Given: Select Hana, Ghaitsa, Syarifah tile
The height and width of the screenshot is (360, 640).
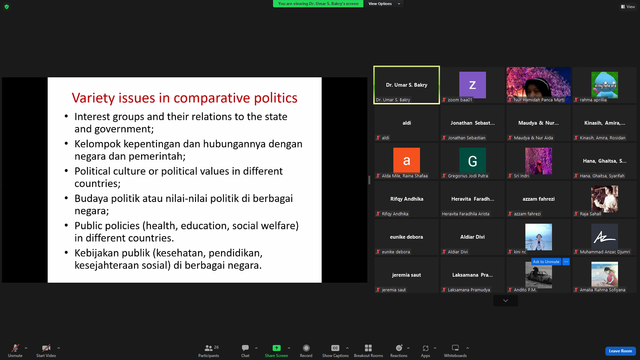Looking at the screenshot, I should [x=604, y=161].
